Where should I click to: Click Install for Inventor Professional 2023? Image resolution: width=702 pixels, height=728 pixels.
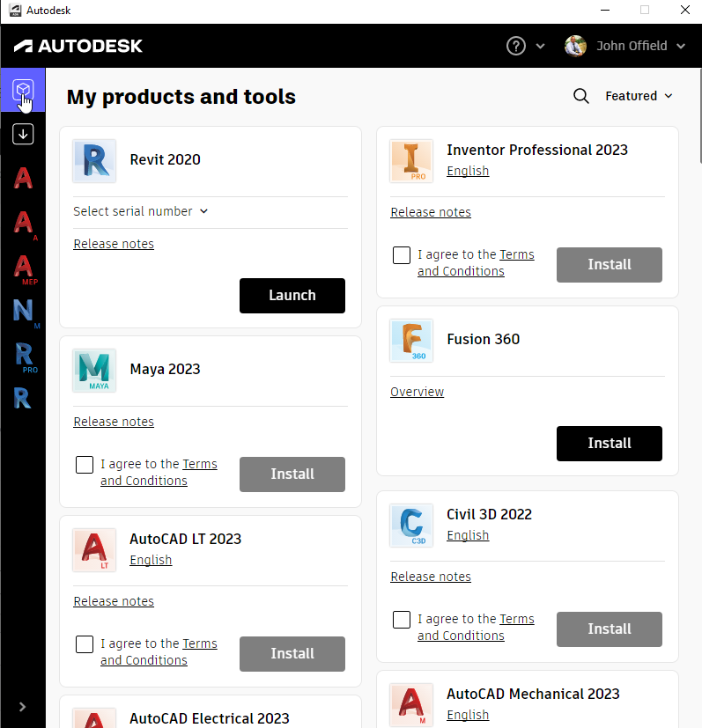[x=610, y=265]
